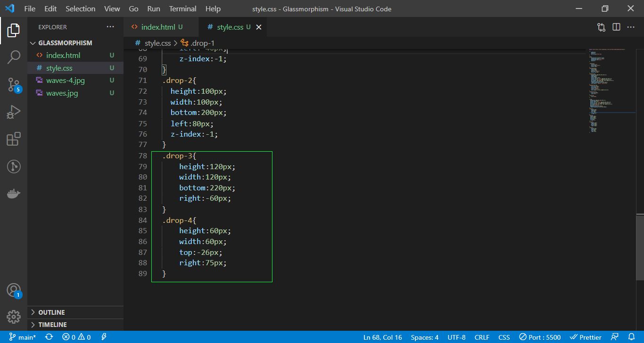Split the editor to the right
644x343 pixels.
[x=616, y=27]
